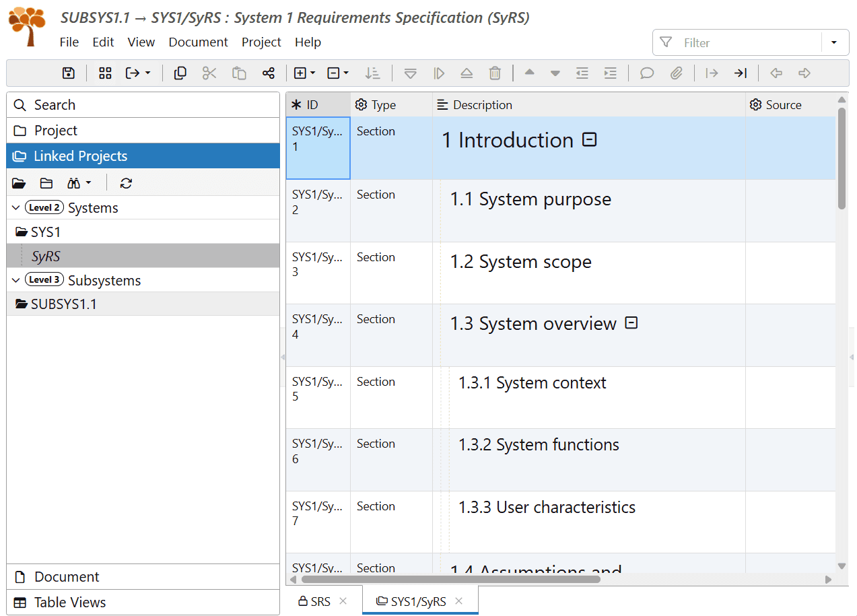Open the binoculars find dropdown
857x616 pixels.
[x=79, y=183]
